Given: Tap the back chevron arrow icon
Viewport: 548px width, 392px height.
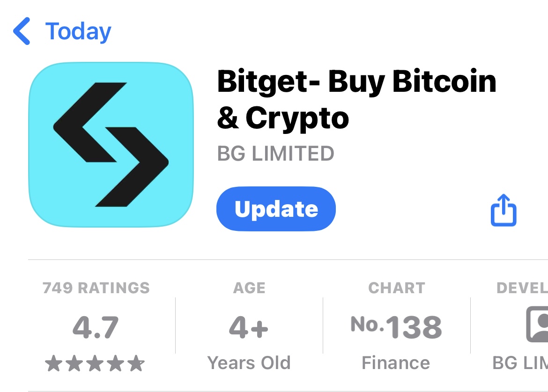Looking at the screenshot, I should [x=22, y=31].
